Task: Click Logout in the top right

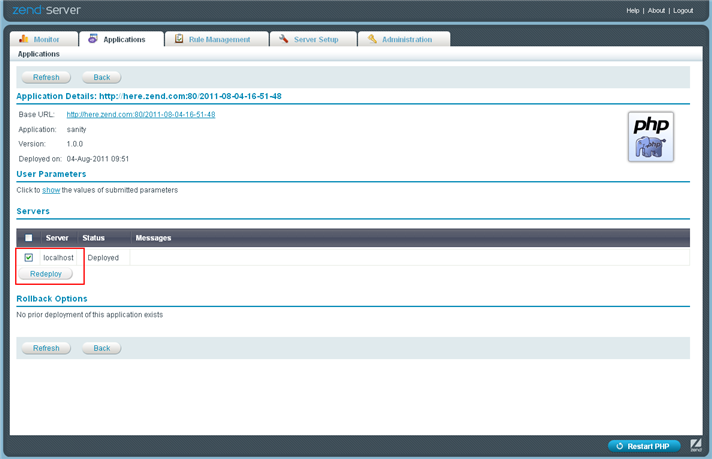Action: click(683, 10)
